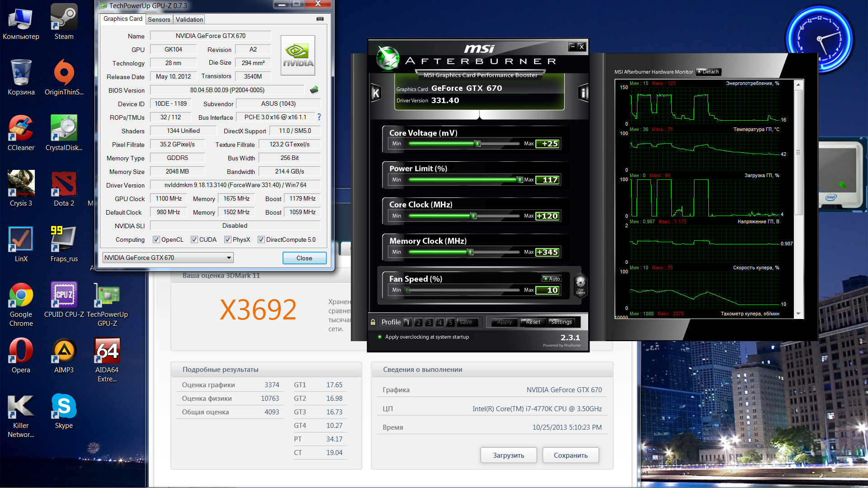Toggle the PhysX checkbox
The width and height of the screenshot is (868, 488).
(x=228, y=239)
